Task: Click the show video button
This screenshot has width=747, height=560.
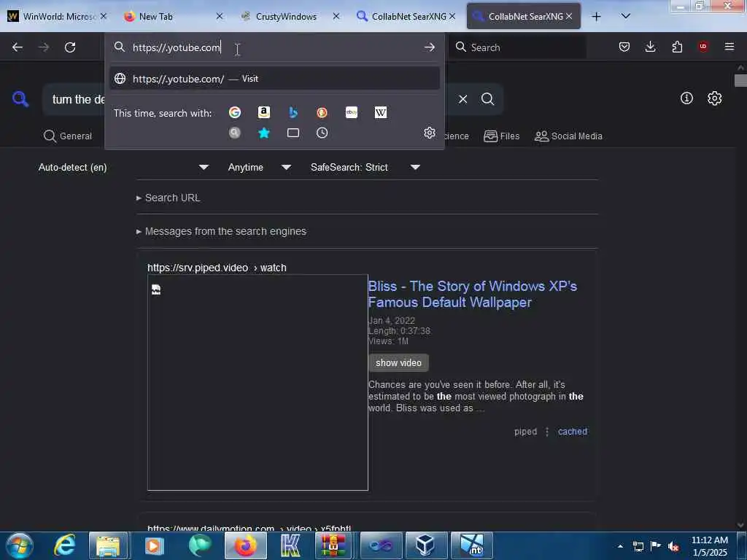Action: click(x=398, y=363)
